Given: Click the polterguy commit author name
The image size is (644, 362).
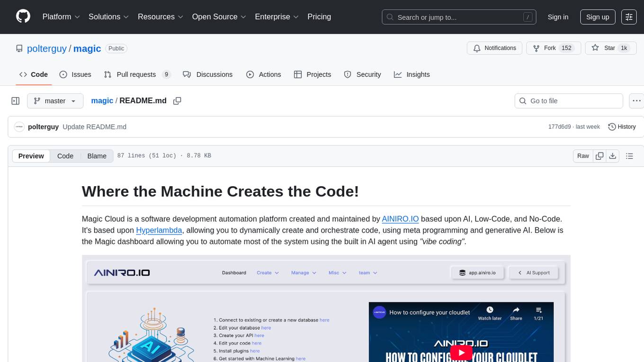Looking at the screenshot, I should point(44,127).
